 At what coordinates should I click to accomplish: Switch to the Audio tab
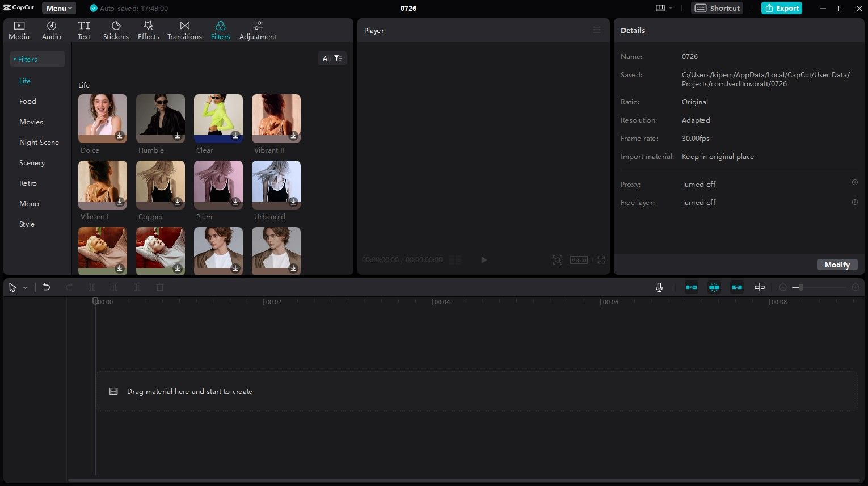[x=51, y=31]
